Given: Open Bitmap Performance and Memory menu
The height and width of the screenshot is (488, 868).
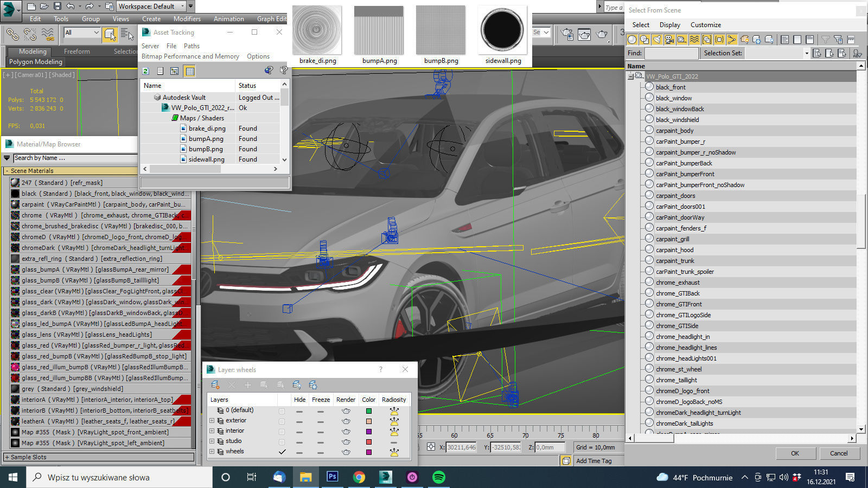Looking at the screenshot, I should (x=190, y=56).
